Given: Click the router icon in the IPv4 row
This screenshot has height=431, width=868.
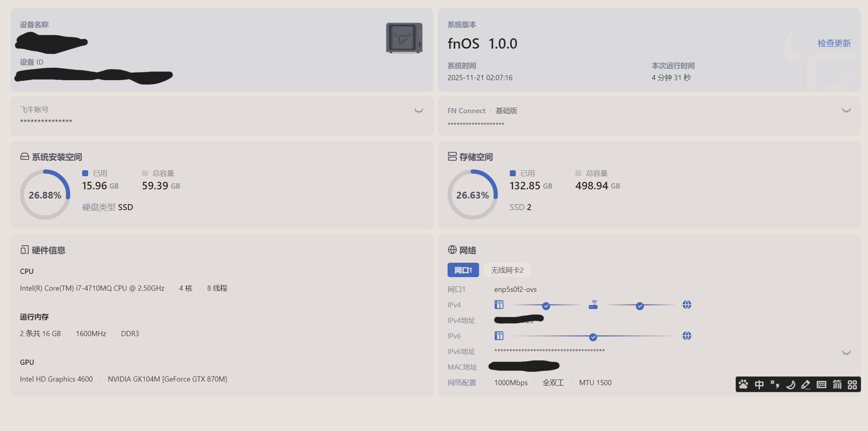Looking at the screenshot, I should pyautogui.click(x=593, y=305).
